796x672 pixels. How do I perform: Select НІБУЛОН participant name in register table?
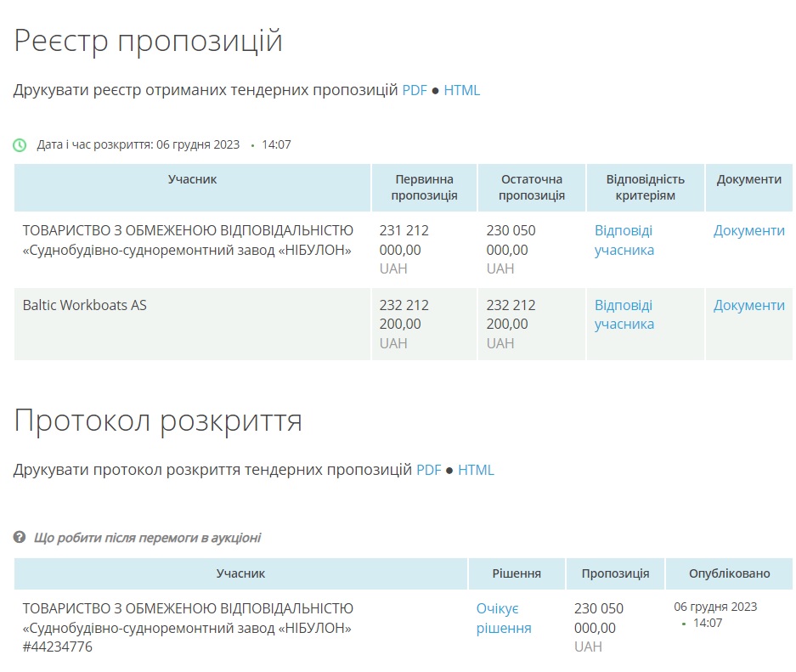pos(188,240)
